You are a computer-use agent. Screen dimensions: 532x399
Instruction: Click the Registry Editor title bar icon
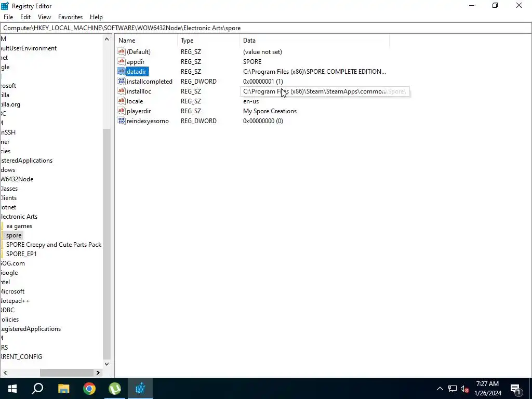(5, 6)
